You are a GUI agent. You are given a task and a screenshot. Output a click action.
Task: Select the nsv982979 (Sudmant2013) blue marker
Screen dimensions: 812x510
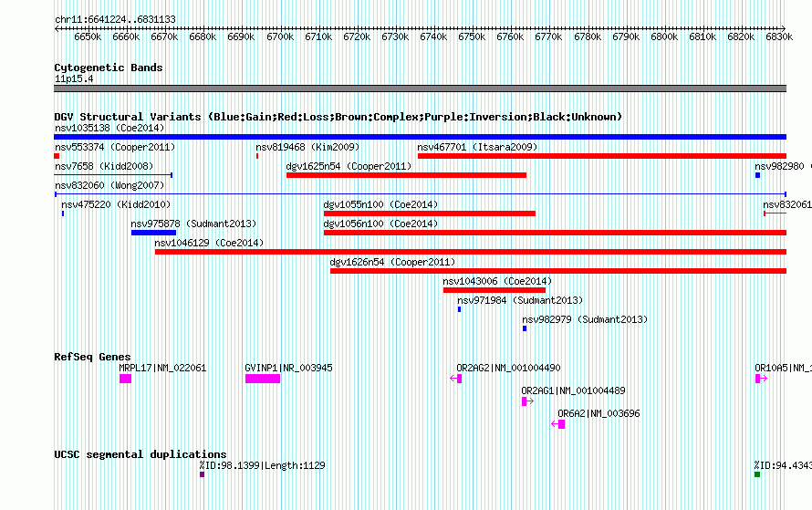tap(524, 328)
